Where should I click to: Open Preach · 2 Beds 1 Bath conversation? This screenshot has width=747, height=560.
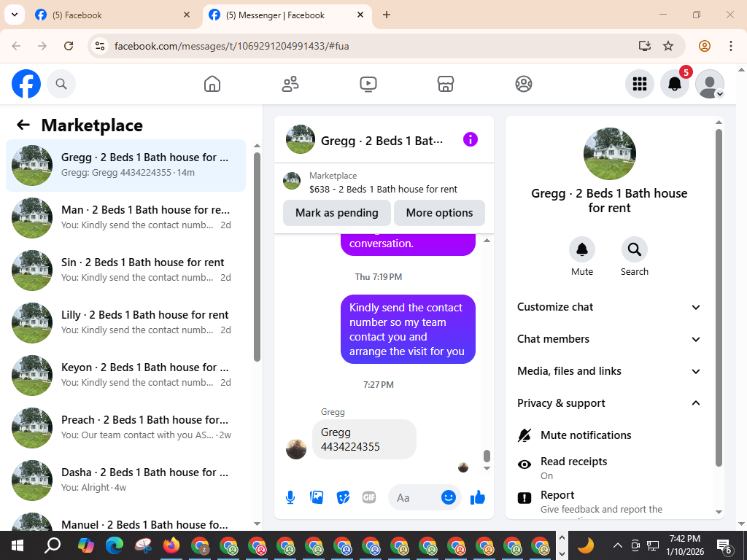[x=125, y=427]
